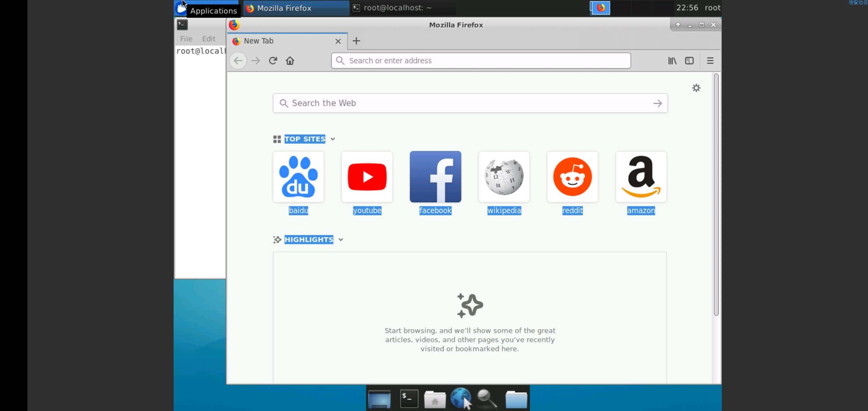Open application finder magnifier in dock
This screenshot has height=411, width=868.
[487, 399]
